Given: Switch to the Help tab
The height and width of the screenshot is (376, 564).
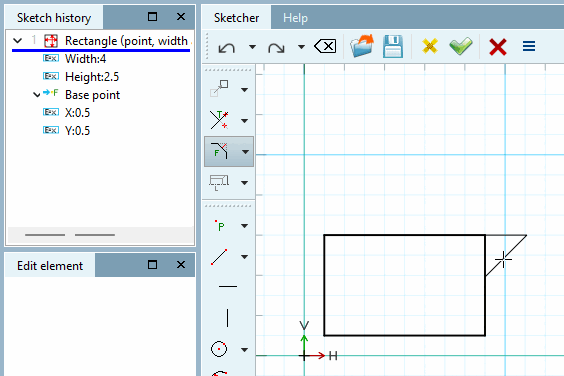Looking at the screenshot, I should (295, 18).
